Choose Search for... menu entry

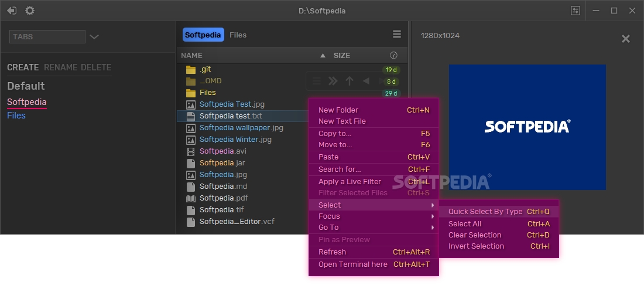(x=374, y=169)
